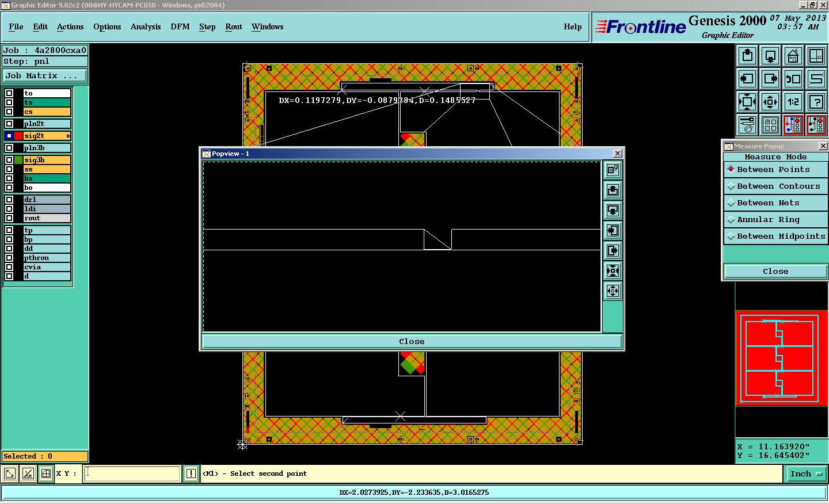Open the XY grid window icon

816,56
